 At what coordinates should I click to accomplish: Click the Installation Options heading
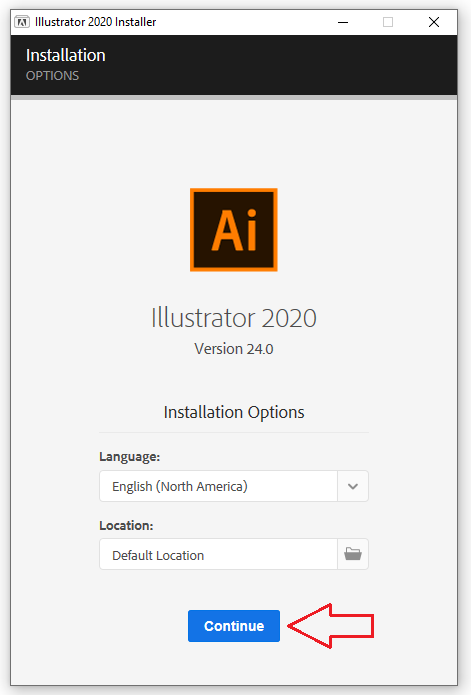tap(234, 412)
